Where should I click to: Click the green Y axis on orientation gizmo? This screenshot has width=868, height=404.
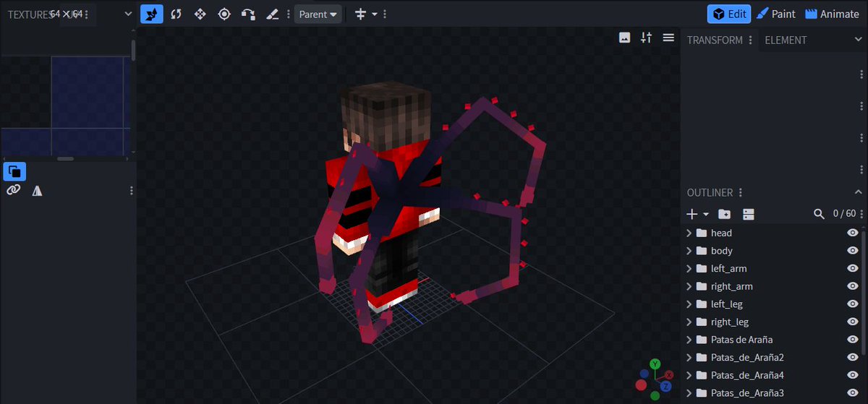tap(655, 363)
